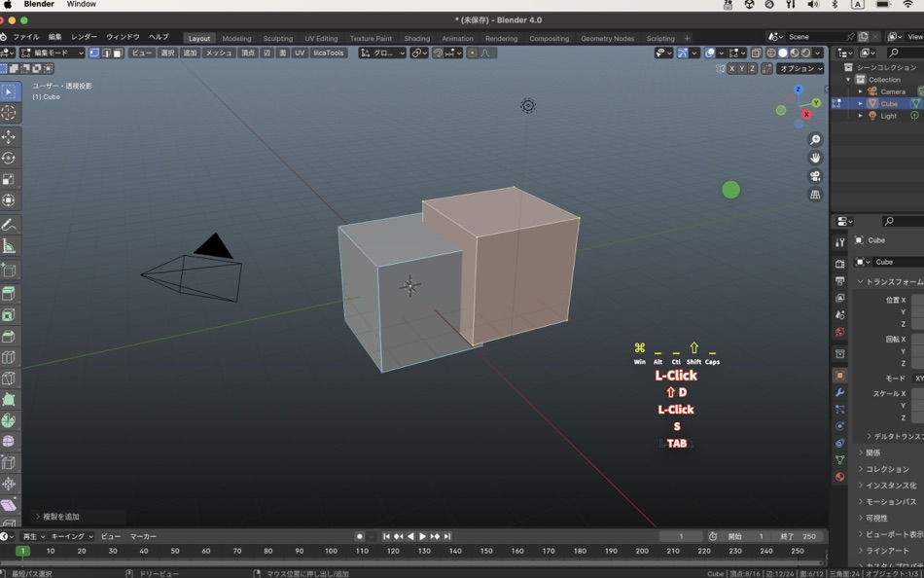Open the shading options dropdown arrow

[817, 54]
